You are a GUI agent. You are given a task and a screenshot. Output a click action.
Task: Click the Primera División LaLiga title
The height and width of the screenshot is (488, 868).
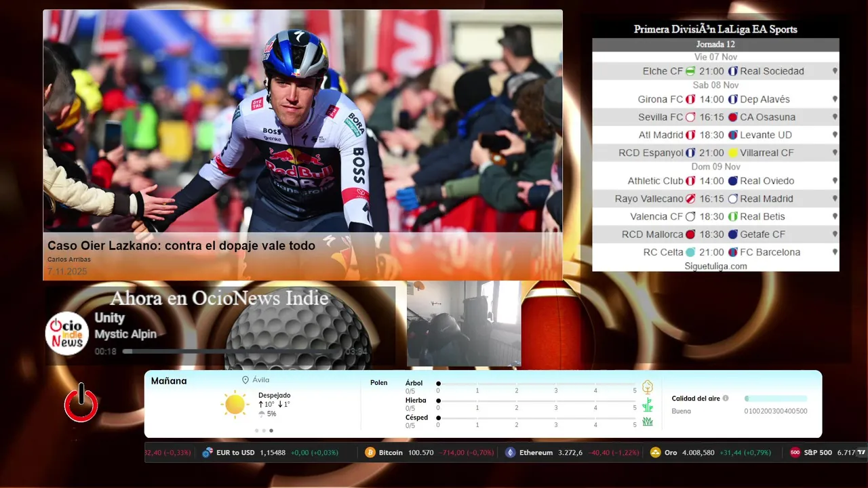pyautogui.click(x=715, y=29)
